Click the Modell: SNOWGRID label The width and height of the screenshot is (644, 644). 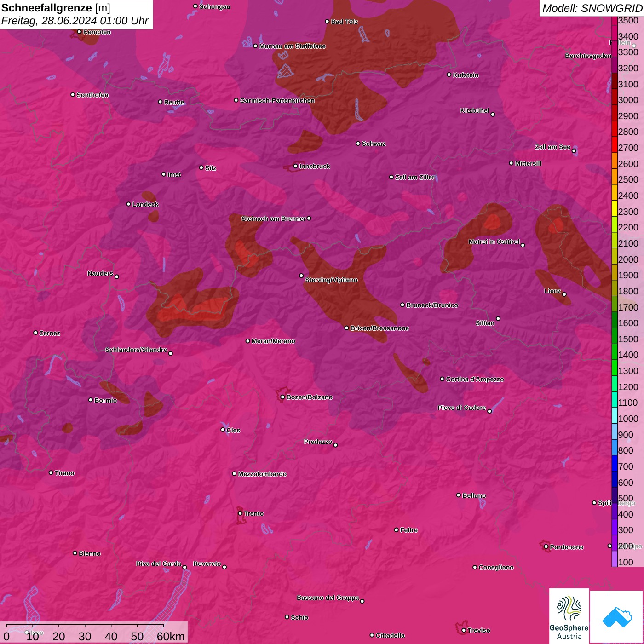592,8
